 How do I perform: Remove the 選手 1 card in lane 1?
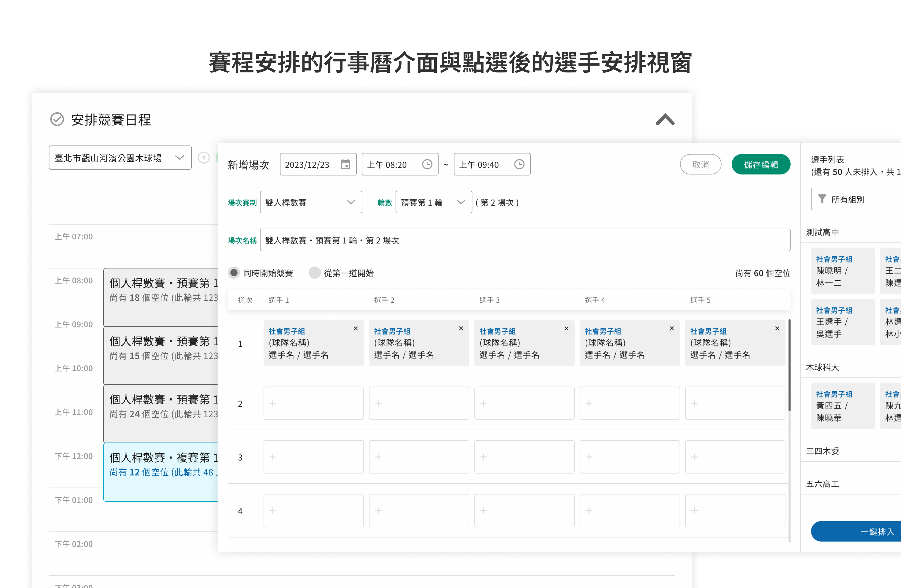coord(355,328)
